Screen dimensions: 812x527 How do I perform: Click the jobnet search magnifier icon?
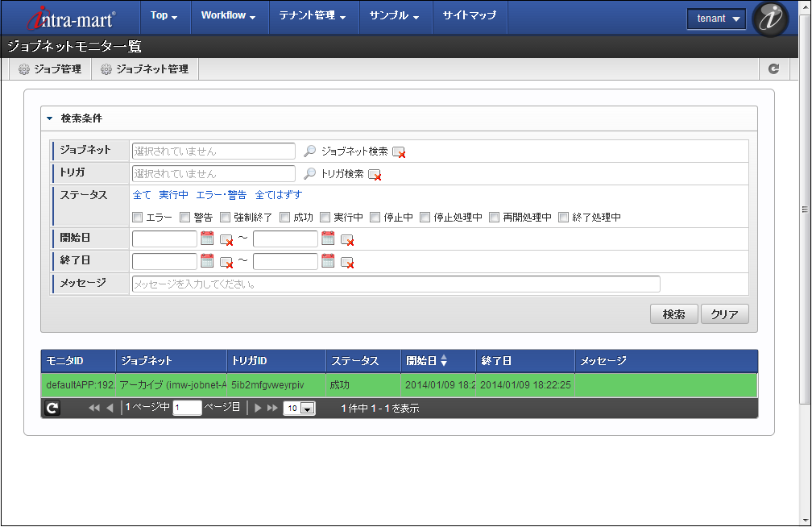tap(309, 151)
